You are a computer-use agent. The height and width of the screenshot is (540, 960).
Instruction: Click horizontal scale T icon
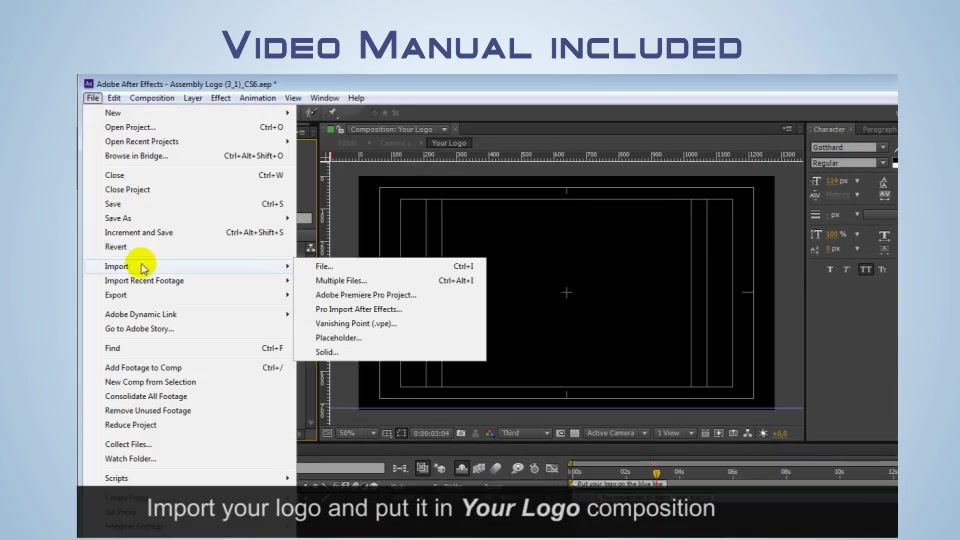coord(884,235)
